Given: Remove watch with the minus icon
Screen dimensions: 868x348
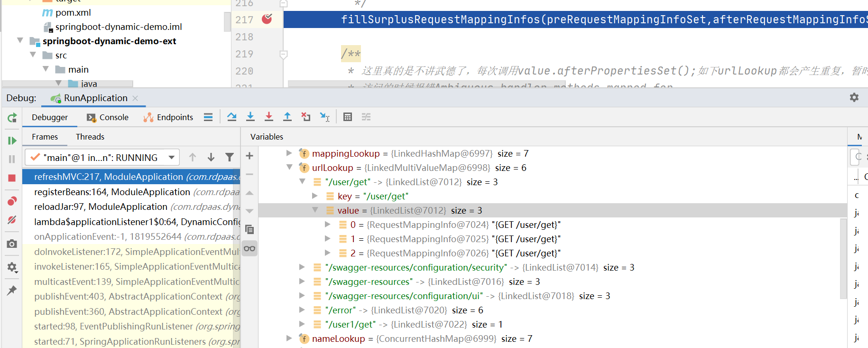Looking at the screenshot, I should tap(249, 174).
